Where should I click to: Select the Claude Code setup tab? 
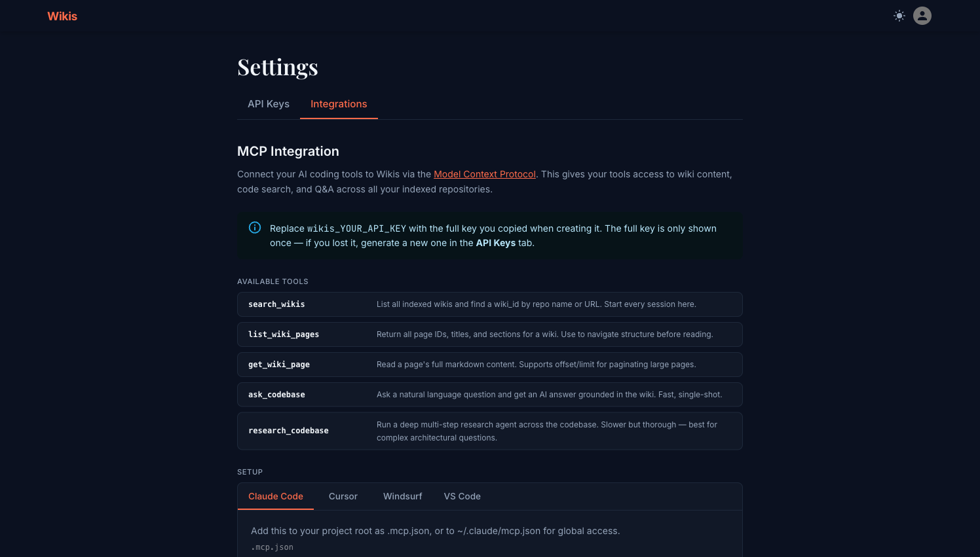coord(276,496)
